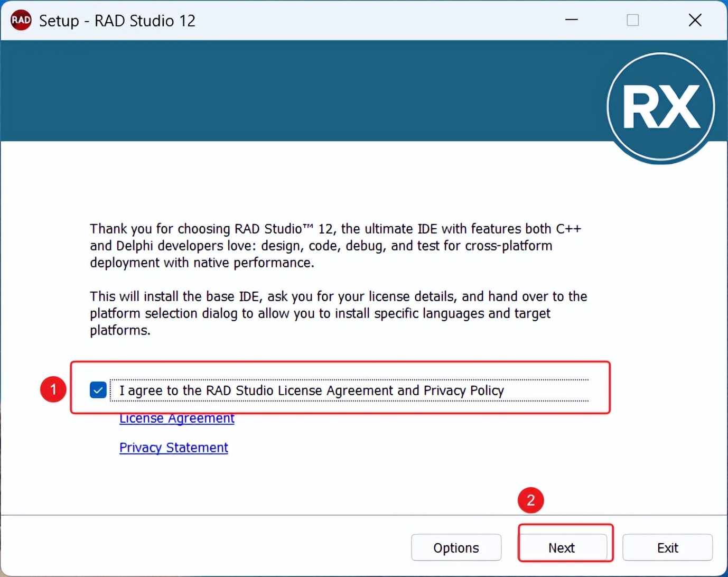Untick the license agreement checkbox

[x=98, y=390]
